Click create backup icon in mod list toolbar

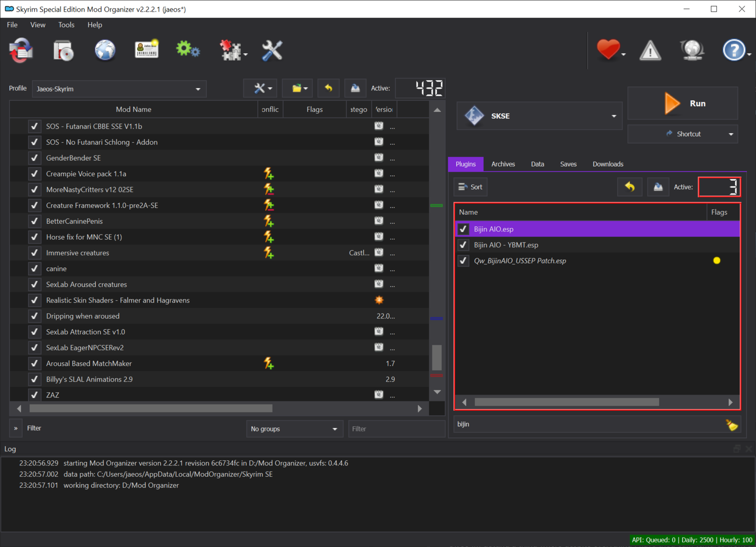coord(355,88)
